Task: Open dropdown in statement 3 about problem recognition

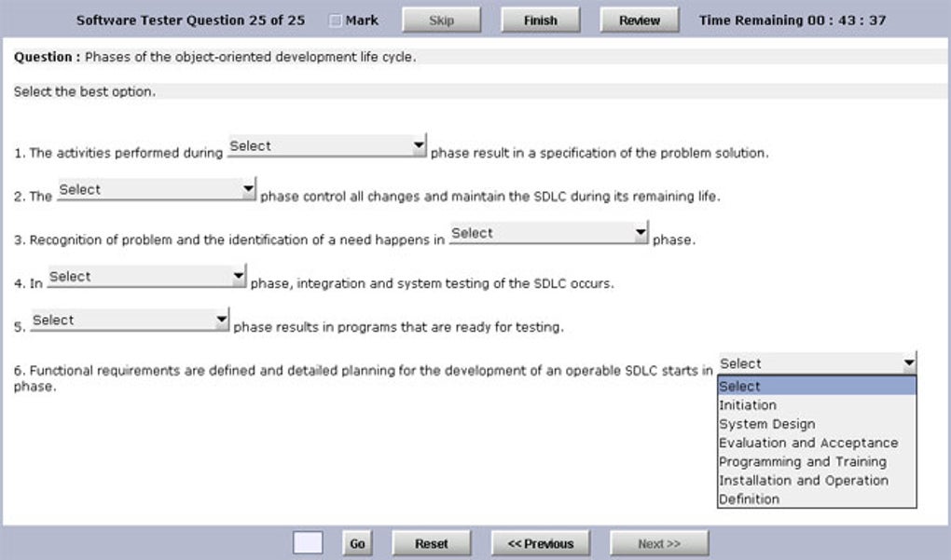Action: click(x=549, y=233)
